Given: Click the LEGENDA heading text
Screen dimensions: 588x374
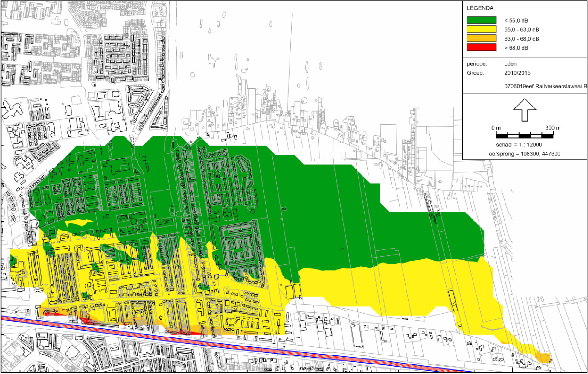Looking at the screenshot, I should tap(480, 8).
